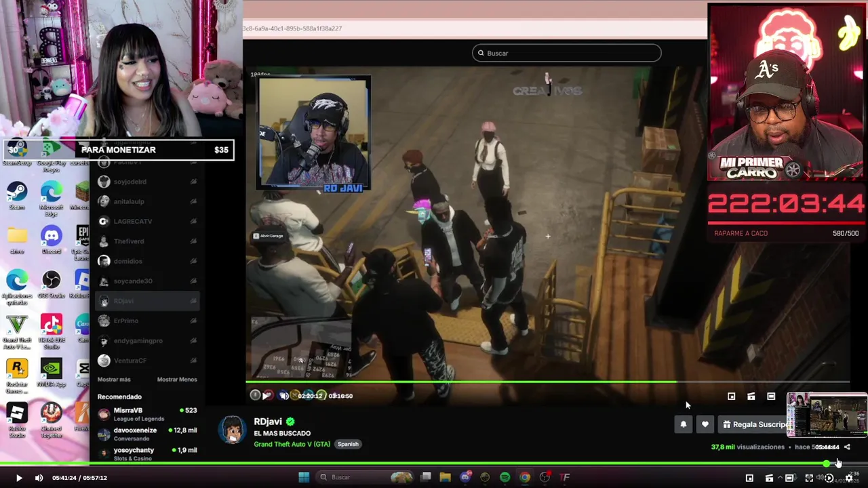Select the Spanish language tag
The height and width of the screenshot is (488, 868).
coord(348,444)
